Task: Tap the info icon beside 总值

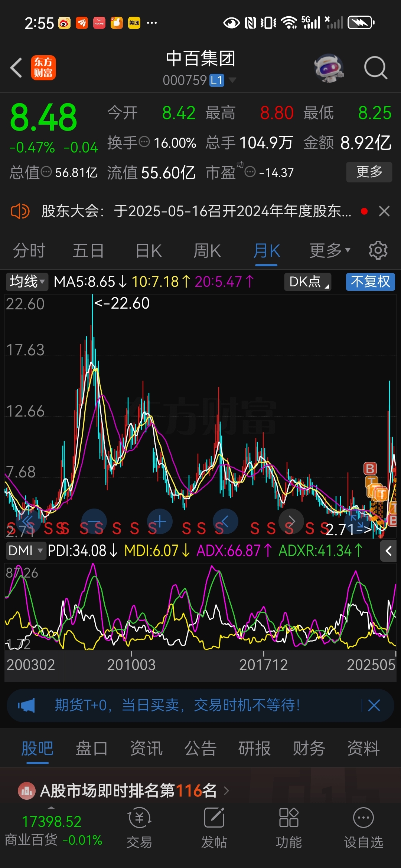Action: point(46,172)
